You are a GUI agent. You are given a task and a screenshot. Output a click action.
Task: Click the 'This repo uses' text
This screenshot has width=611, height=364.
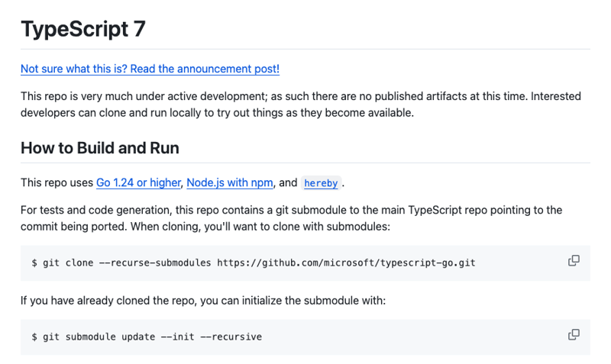[57, 182]
